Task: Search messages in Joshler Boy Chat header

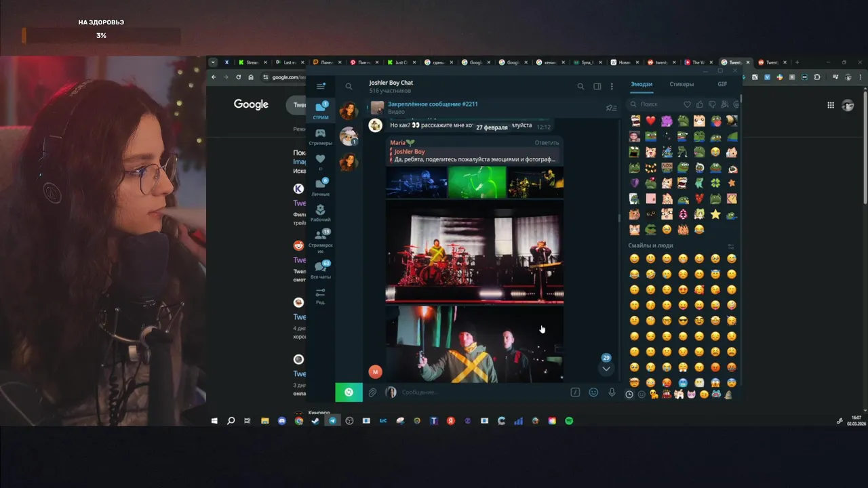Action: click(580, 86)
